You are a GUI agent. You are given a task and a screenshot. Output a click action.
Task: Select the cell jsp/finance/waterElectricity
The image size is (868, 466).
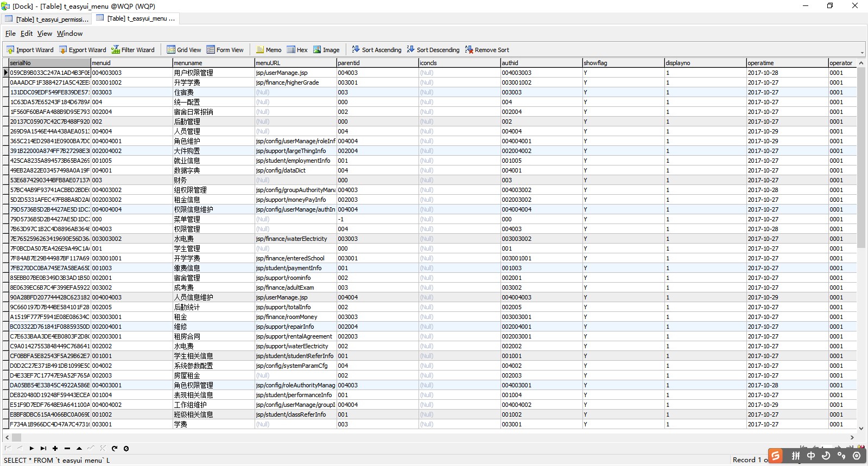[295, 239]
